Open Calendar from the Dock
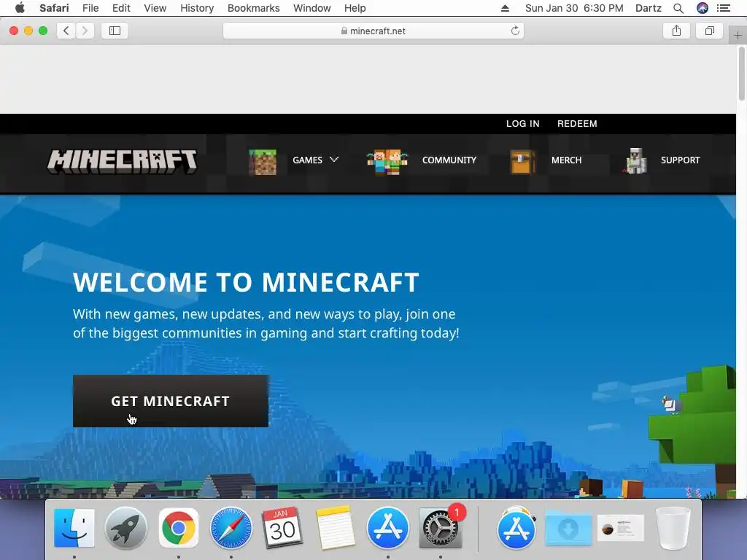This screenshot has width=747, height=560. pyautogui.click(x=282, y=528)
